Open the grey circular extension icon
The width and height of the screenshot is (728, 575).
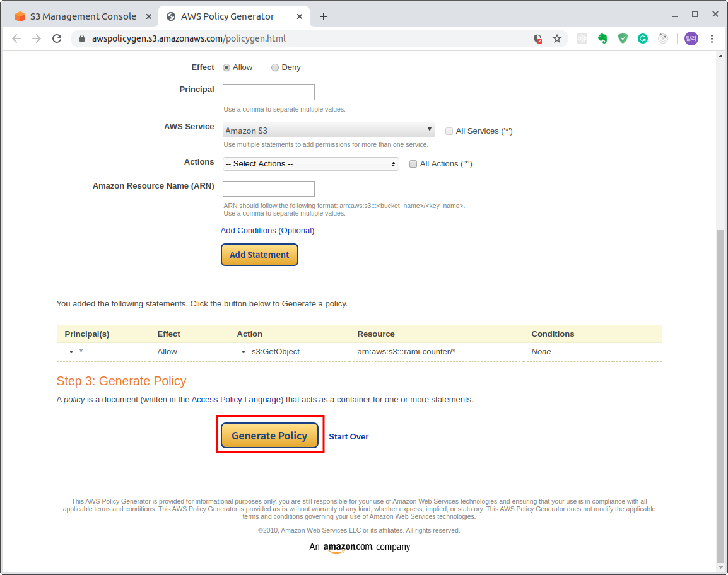point(663,38)
